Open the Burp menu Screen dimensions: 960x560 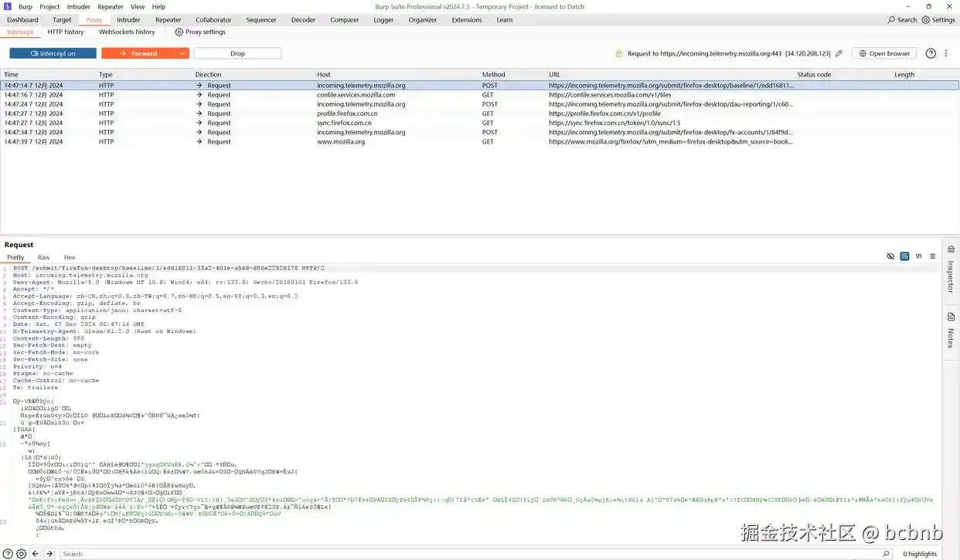[26, 7]
